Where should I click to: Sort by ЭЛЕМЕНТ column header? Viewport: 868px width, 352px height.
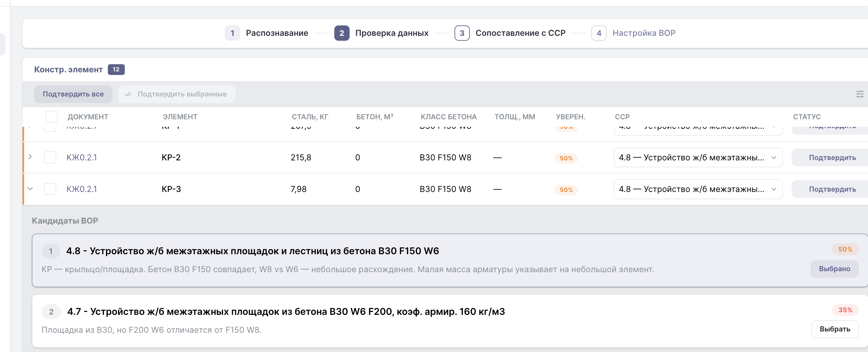tap(180, 117)
